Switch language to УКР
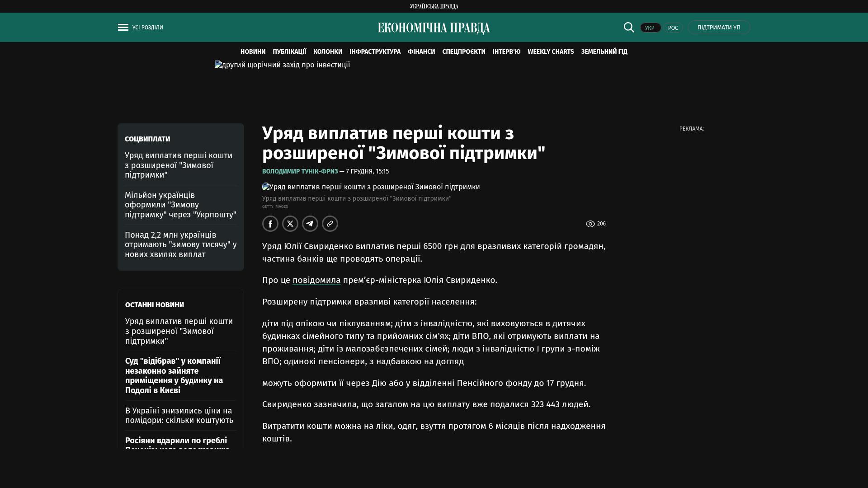 tap(650, 28)
